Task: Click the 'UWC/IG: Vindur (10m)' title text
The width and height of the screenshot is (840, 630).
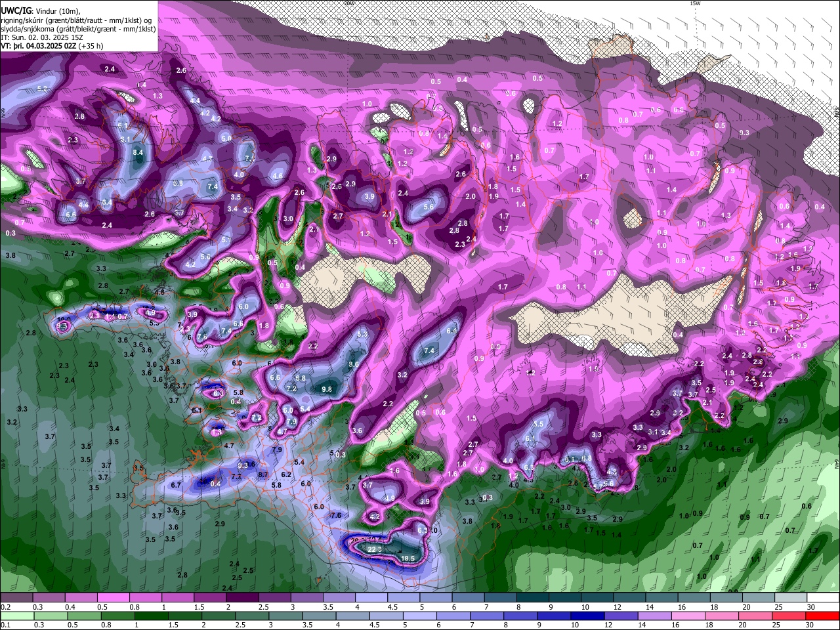Action: [x=40, y=11]
